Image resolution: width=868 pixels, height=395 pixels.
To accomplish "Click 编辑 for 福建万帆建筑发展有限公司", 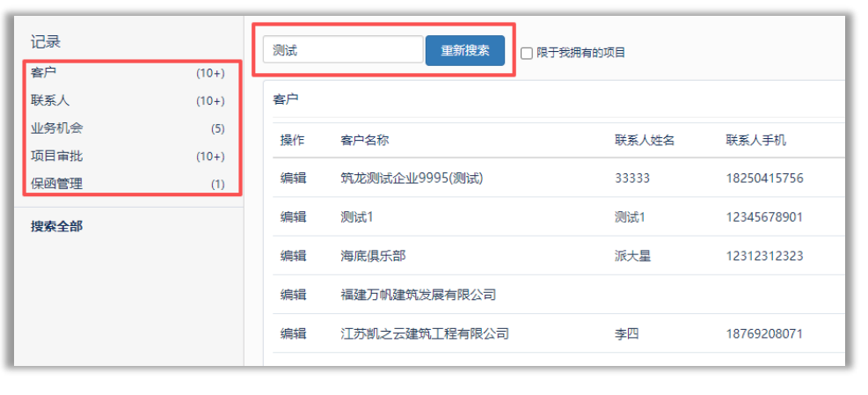I will click(x=294, y=295).
